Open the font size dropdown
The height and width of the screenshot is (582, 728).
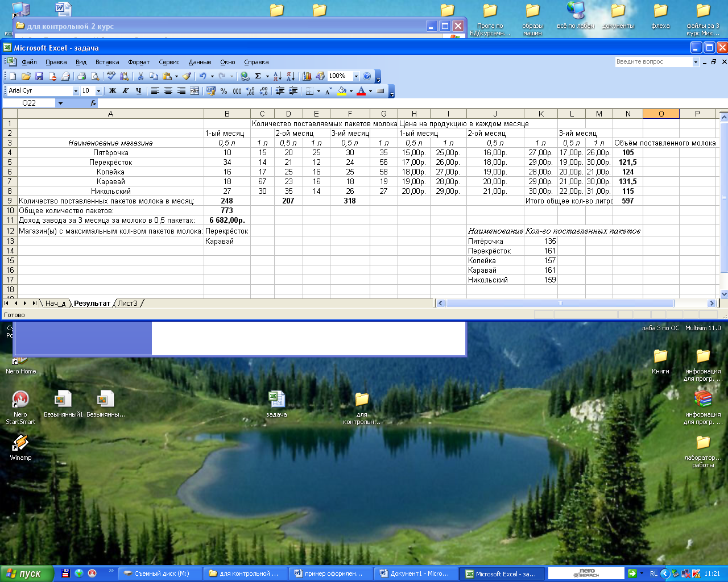98,91
